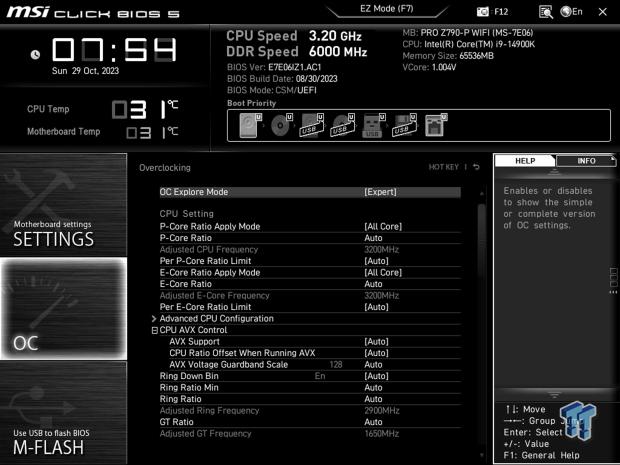Viewport: 620px width, 465px height.
Task: Collapse the CPU AVX Control group
Action: point(155,330)
